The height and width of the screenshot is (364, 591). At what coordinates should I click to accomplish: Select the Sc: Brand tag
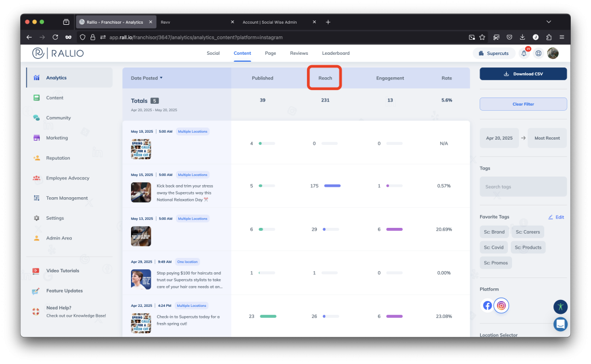pyautogui.click(x=494, y=232)
